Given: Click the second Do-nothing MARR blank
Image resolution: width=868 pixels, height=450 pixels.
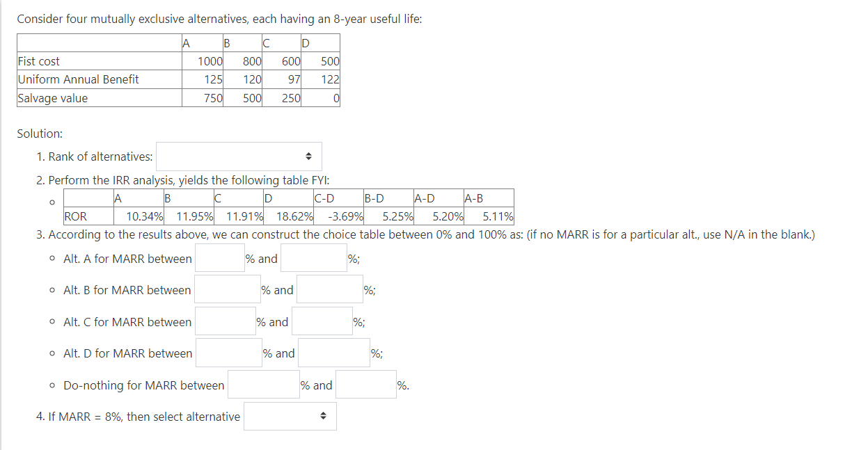Looking at the screenshot, I should click(x=366, y=384).
